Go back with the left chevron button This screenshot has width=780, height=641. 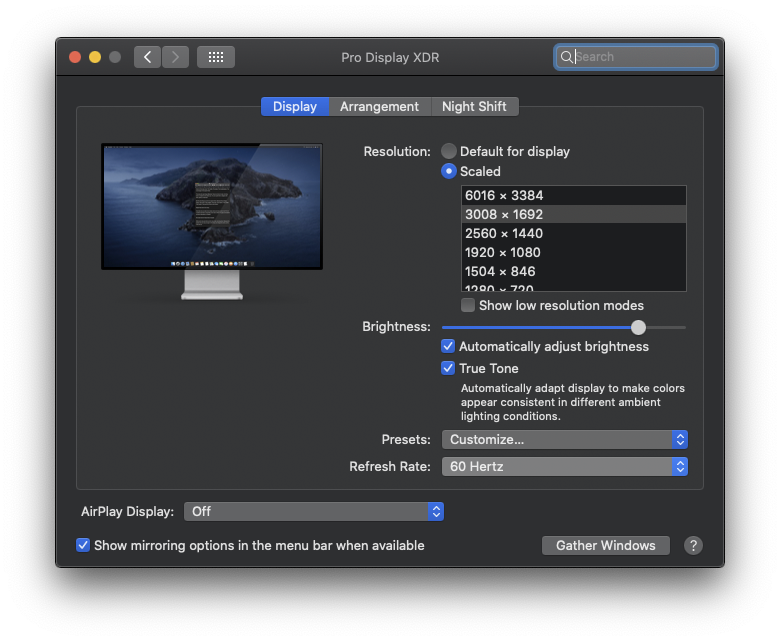pyautogui.click(x=147, y=57)
